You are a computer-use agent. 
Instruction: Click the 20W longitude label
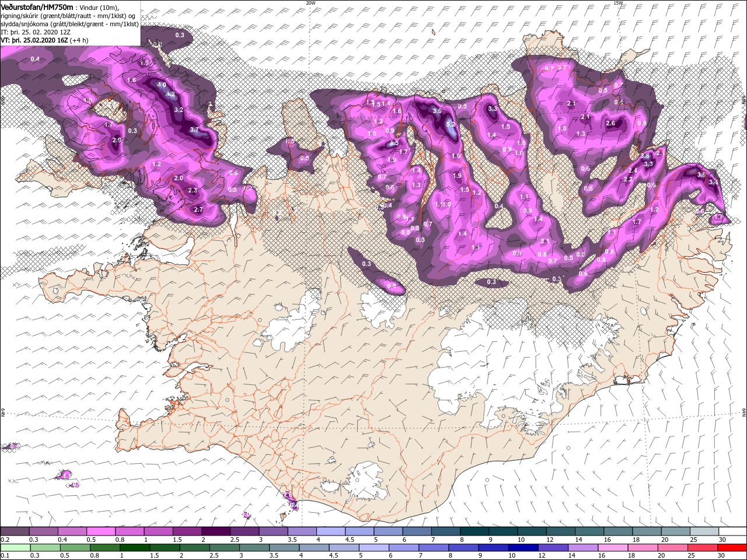coord(310,3)
